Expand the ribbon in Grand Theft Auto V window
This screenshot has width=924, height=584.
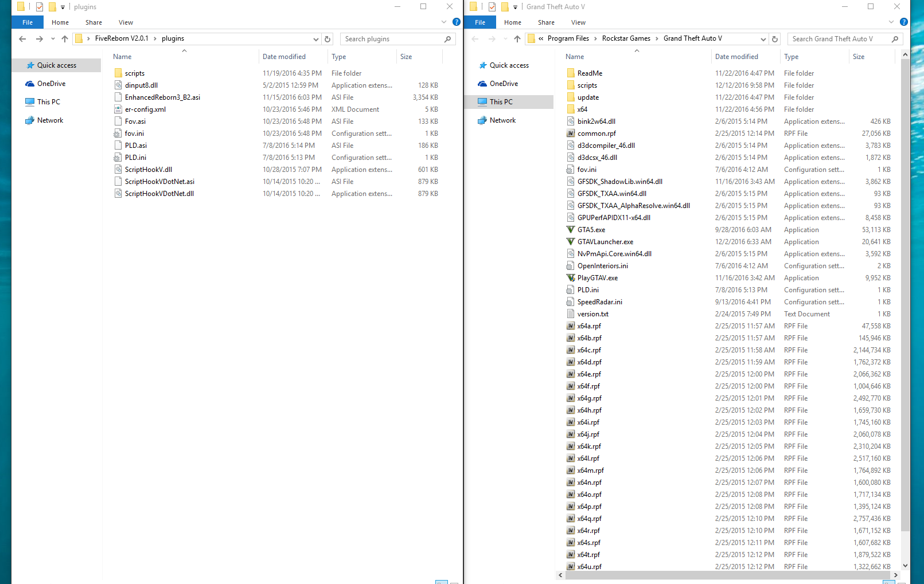[x=891, y=22]
